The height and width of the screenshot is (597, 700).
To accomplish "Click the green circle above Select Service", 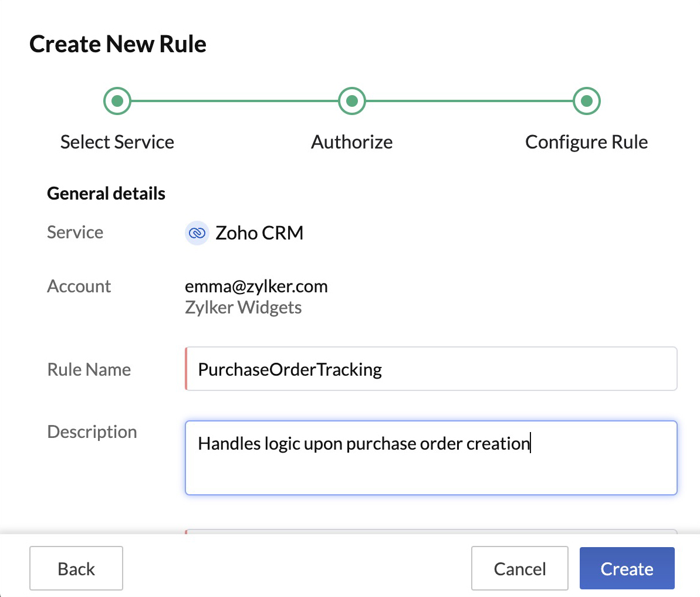I will [x=117, y=100].
